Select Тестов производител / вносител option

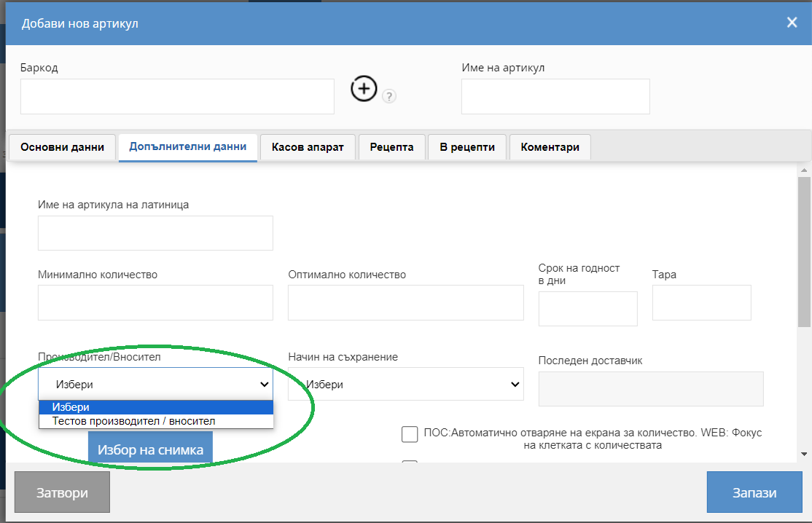[x=156, y=421]
